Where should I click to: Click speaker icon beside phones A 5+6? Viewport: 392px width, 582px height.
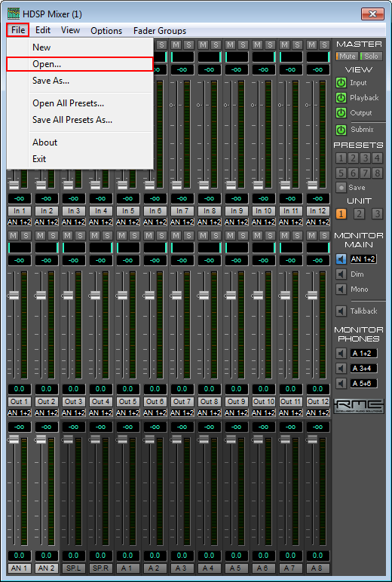point(341,384)
